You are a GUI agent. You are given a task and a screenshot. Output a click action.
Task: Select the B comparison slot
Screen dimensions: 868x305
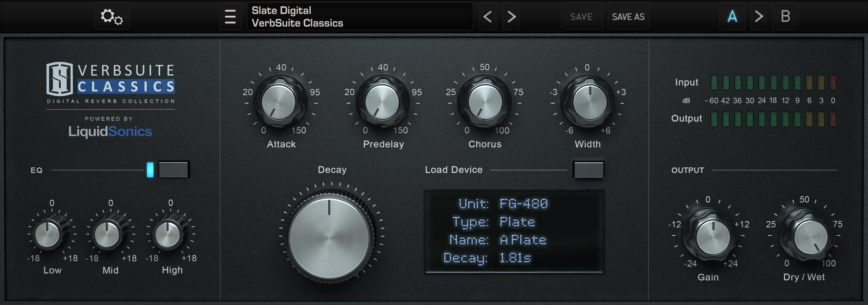tap(785, 17)
